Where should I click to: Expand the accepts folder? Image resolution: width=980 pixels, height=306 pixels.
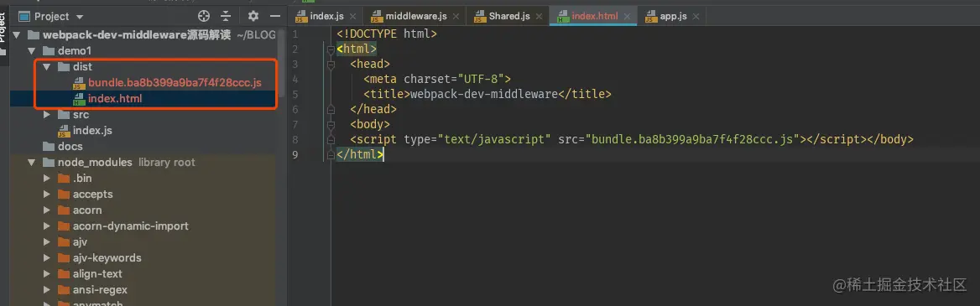tap(47, 194)
